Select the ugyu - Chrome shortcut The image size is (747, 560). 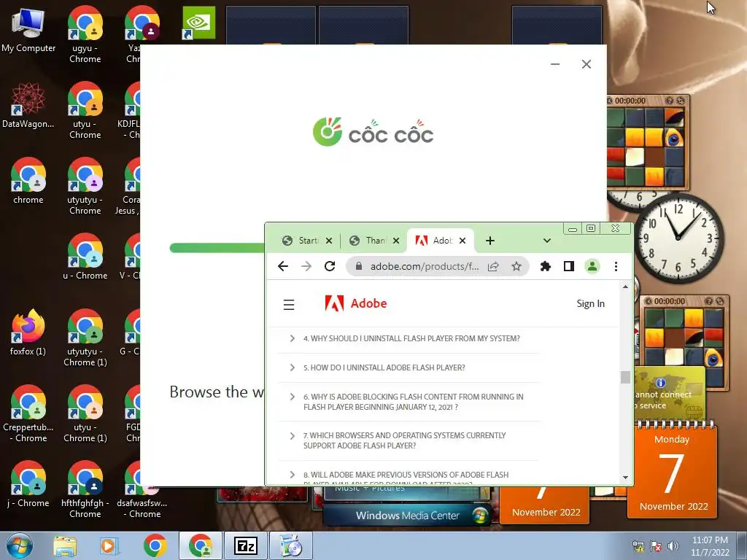pos(85,35)
